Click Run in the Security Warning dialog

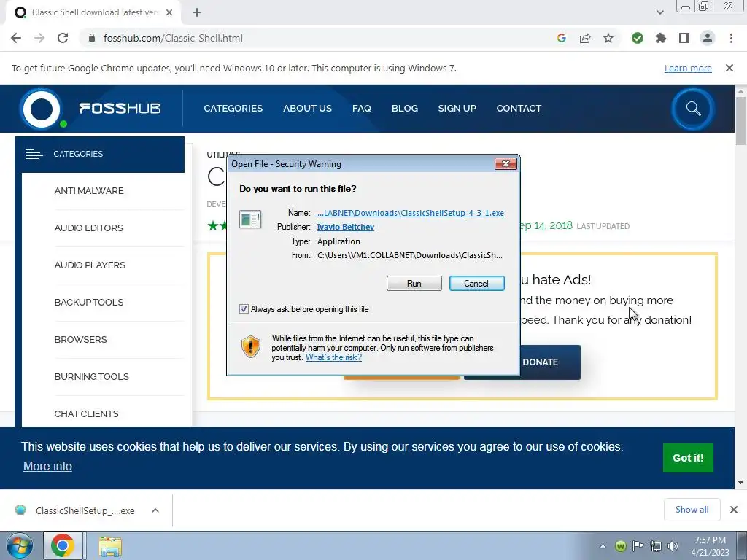pos(414,284)
